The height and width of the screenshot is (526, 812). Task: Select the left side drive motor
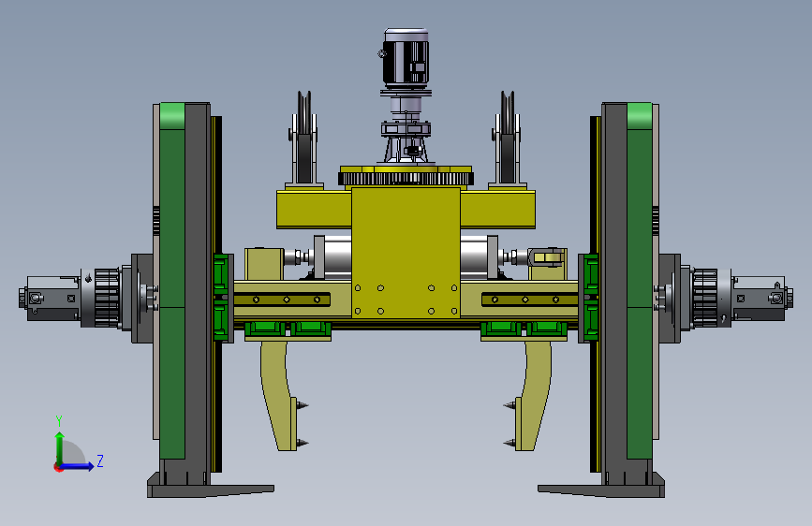[51, 299]
